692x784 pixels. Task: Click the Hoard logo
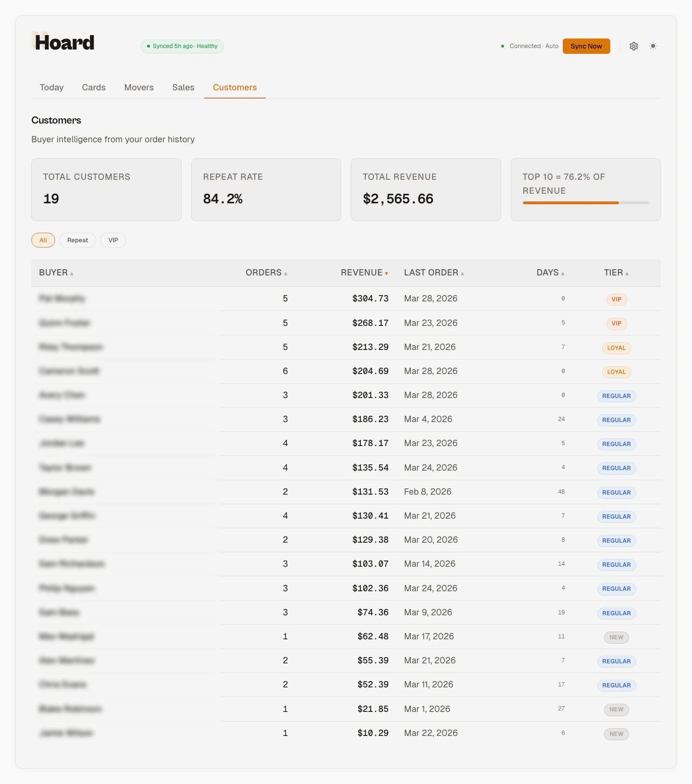tap(63, 42)
